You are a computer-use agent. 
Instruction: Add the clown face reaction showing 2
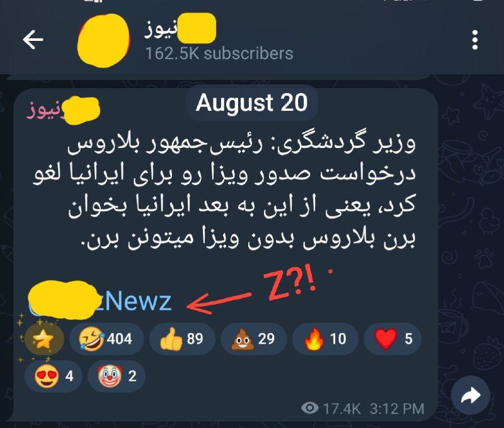pyautogui.click(x=117, y=376)
